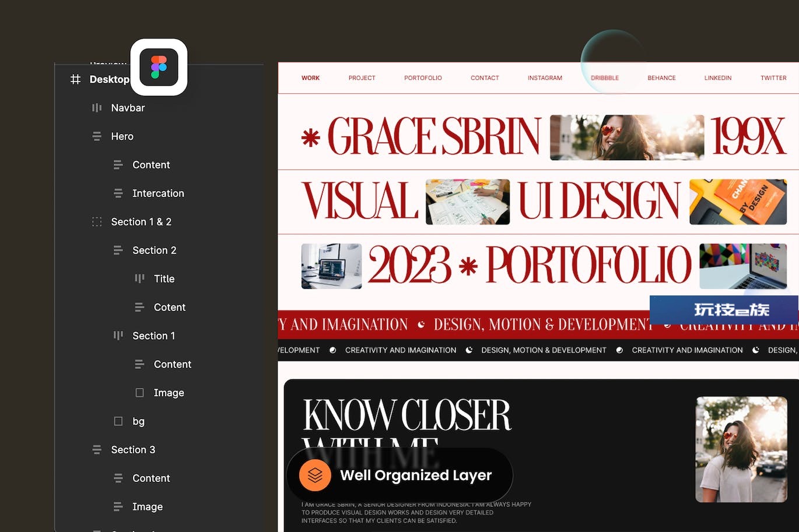Click the orange layers icon in Well Organized Layer badge
The image size is (799, 532).
tap(315, 475)
